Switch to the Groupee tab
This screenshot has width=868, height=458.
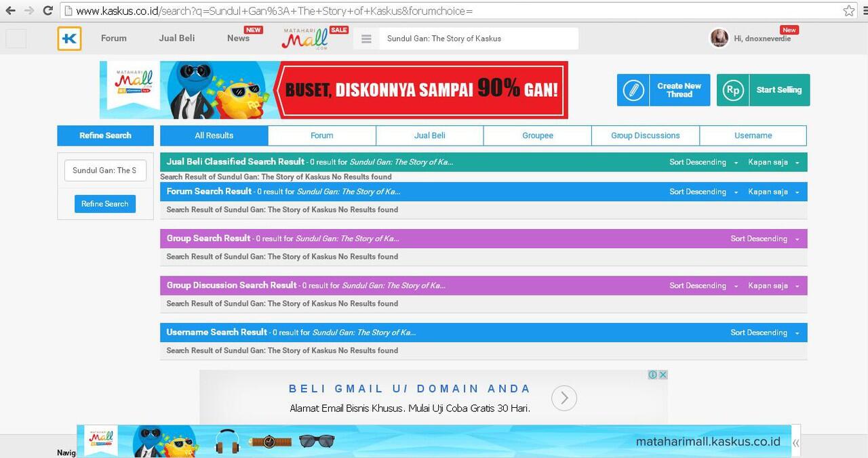pyautogui.click(x=538, y=136)
